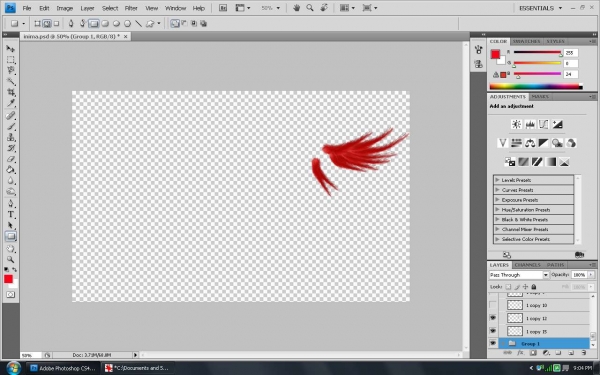This screenshot has height=375, width=600.
Task: Select the Paint Bucket tool
Action: [x=10, y=170]
